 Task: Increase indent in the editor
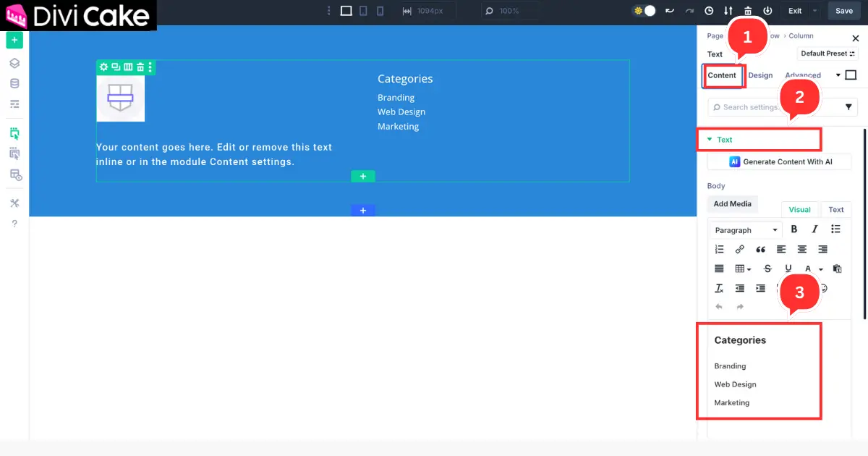coord(760,288)
